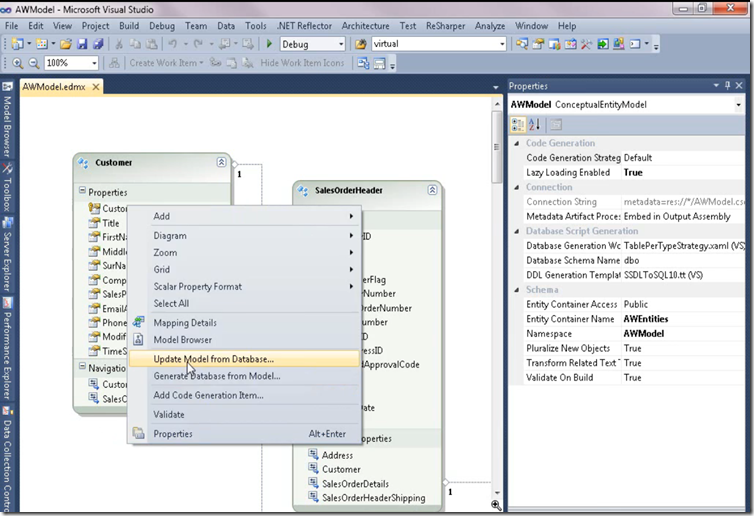754x516 pixels.
Task: Click the Start Debugging green arrow
Action: pyautogui.click(x=269, y=44)
